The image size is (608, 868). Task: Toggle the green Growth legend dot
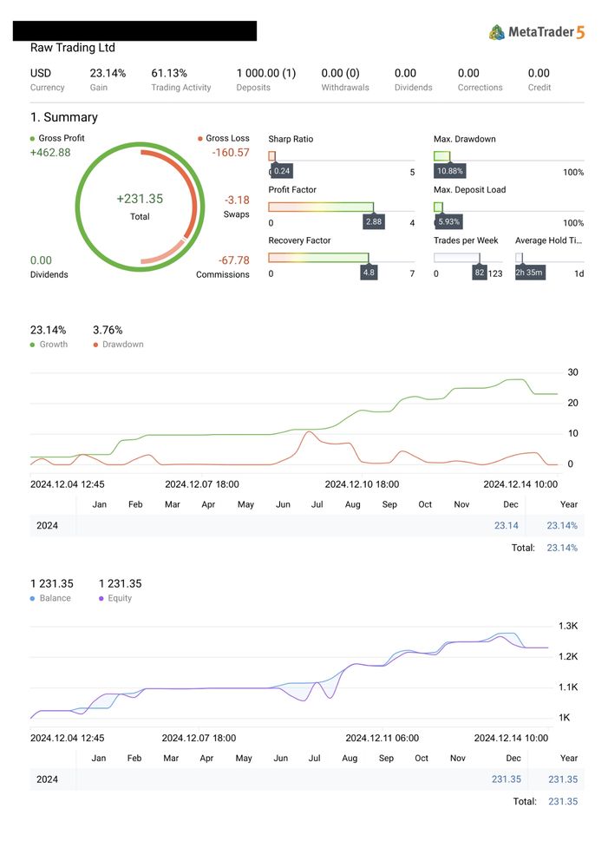(x=33, y=345)
